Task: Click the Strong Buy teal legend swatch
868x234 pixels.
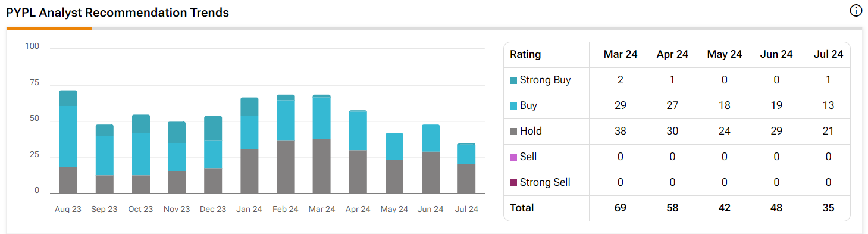Action: tap(513, 80)
